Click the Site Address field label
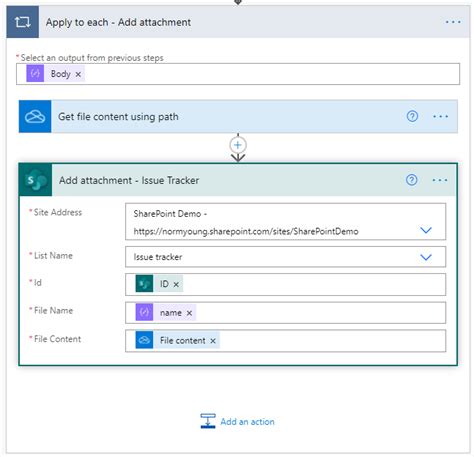This screenshot has width=474, height=457. pos(58,212)
